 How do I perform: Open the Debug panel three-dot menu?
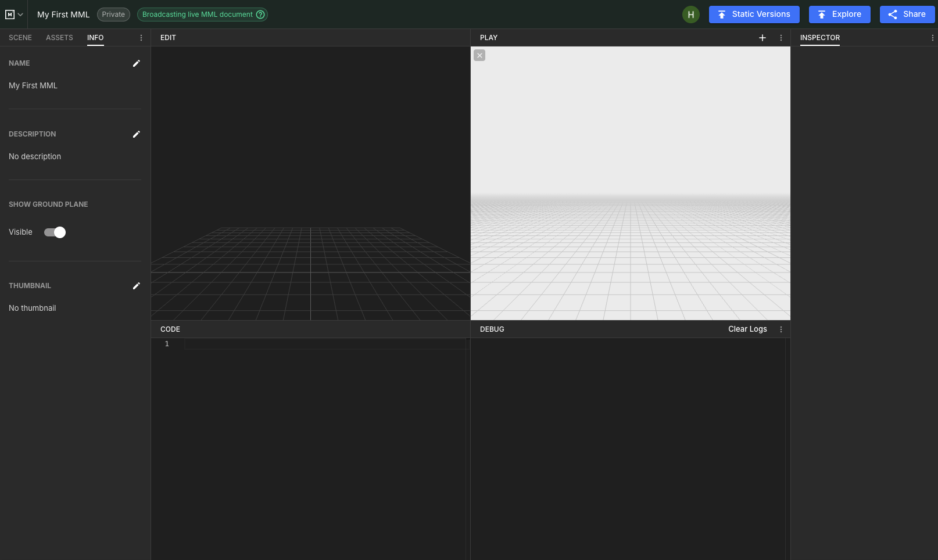point(781,329)
